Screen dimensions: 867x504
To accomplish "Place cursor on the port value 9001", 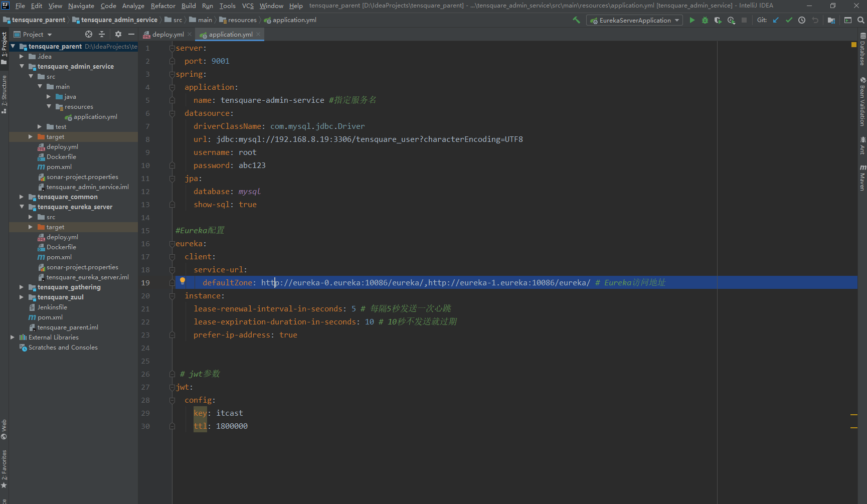I will (x=220, y=61).
